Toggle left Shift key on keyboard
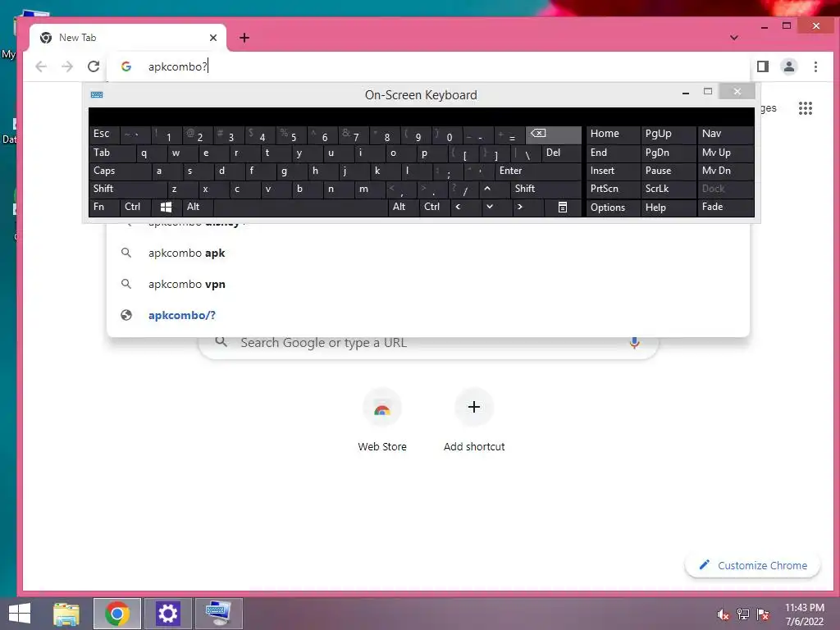 point(127,189)
